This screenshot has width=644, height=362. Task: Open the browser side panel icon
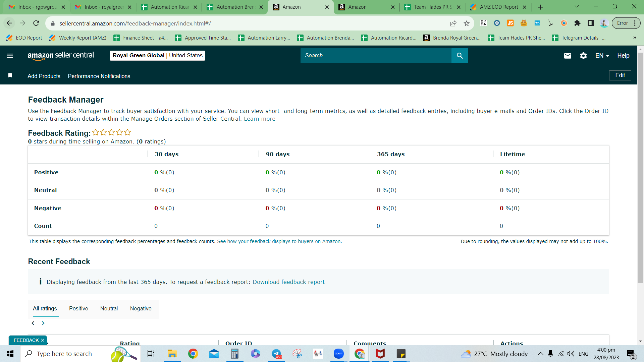(591, 23)
